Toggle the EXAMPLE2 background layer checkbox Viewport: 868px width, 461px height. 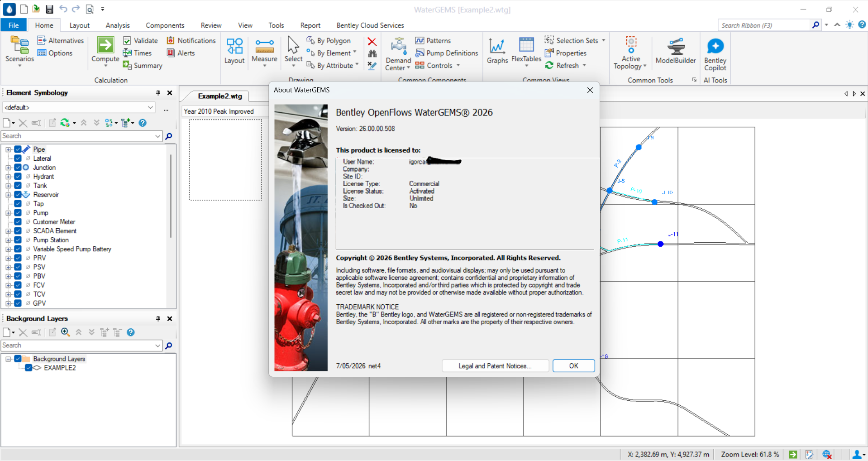click(29, 368)
